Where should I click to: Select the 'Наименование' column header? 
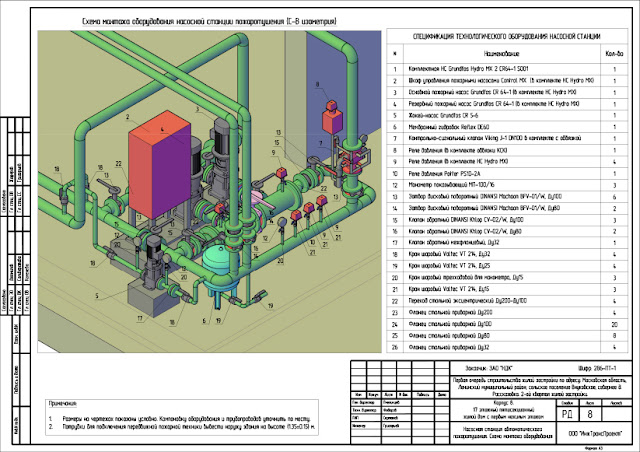(502, 53)
